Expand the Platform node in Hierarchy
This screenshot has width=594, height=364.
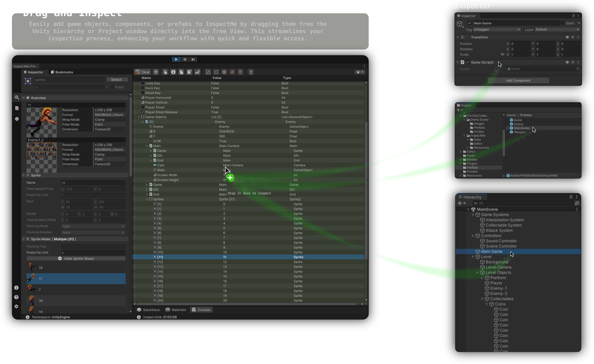point(482,278)
